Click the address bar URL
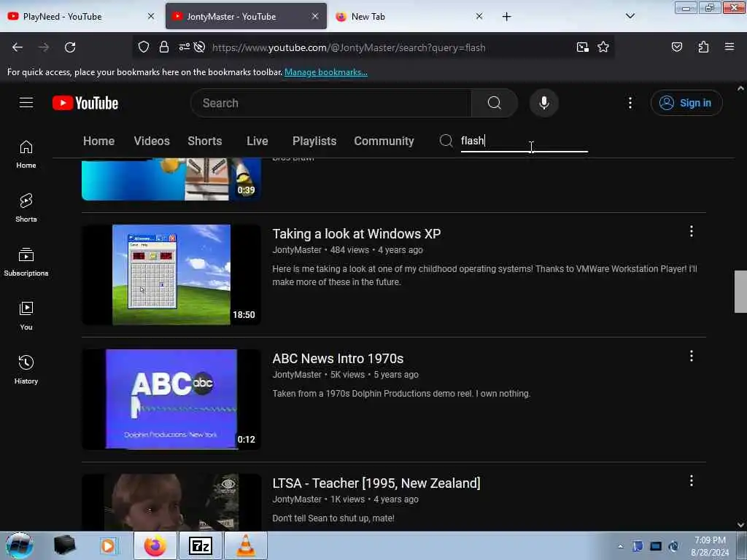 pos(349,47)
